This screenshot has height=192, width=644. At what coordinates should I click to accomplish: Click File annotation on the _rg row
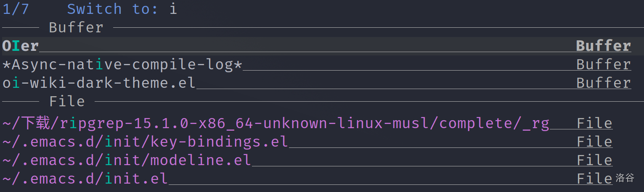point(594,124)
